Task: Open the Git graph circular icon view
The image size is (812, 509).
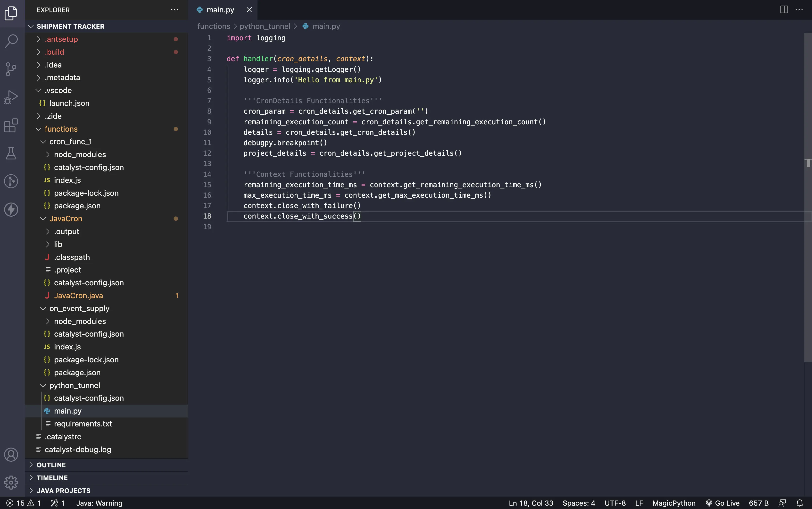Action: pyautogui.click(x=11, y=181)
